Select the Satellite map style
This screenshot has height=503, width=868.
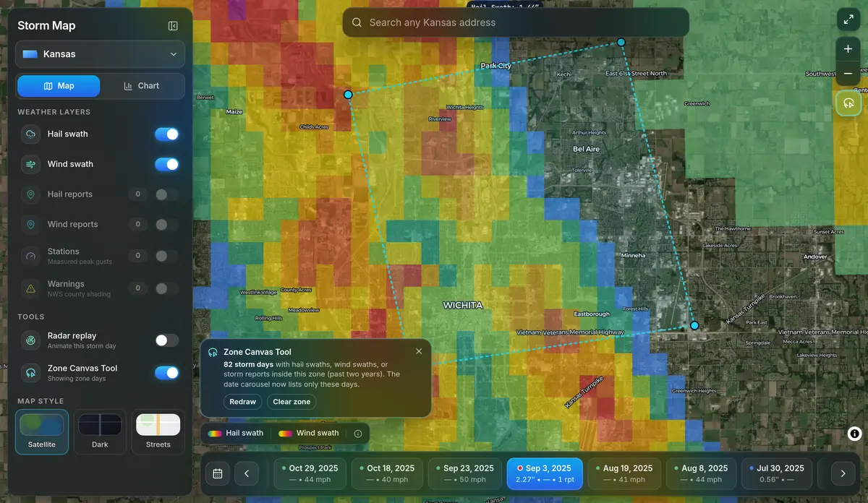pos(42,431)
